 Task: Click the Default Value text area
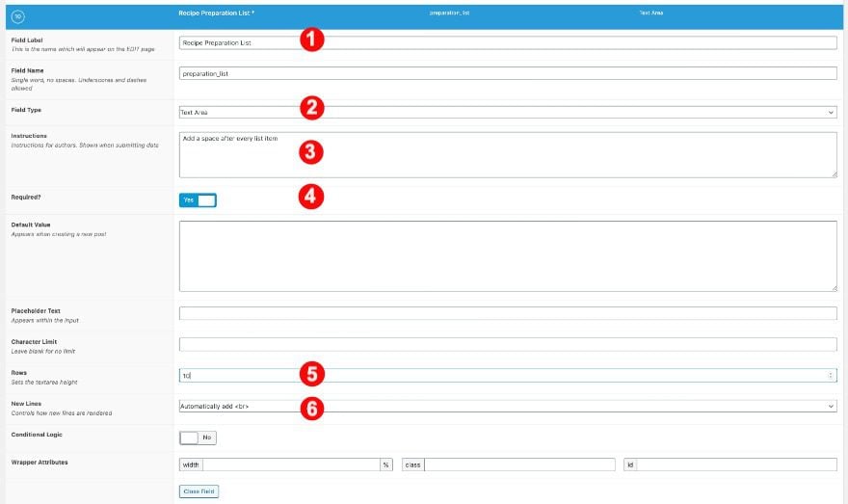(508, 256)
